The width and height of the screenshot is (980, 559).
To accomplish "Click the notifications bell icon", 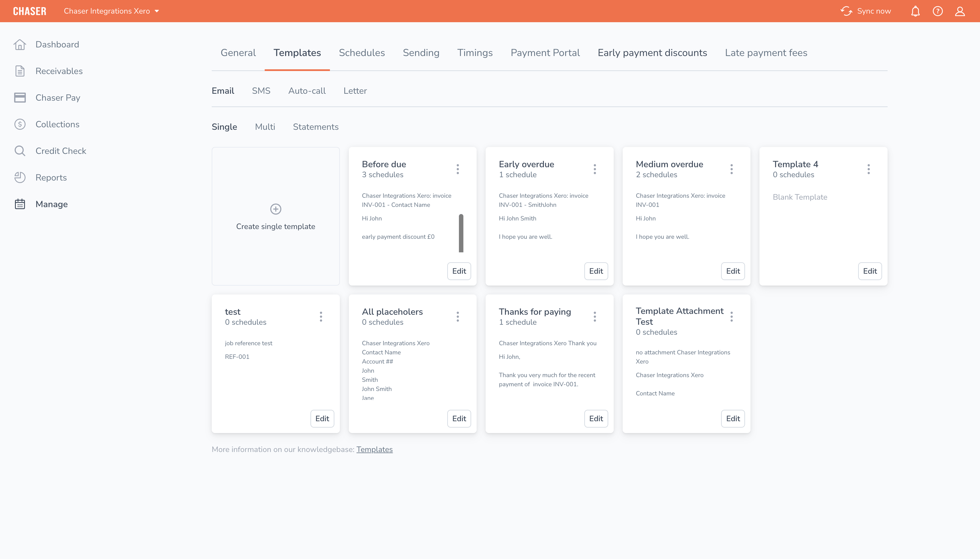I will [x=915, y=11].
